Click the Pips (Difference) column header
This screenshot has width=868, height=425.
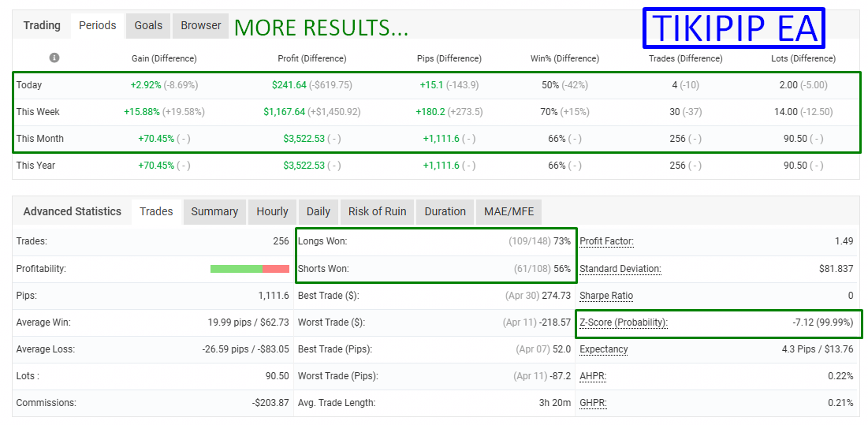[449, 58]
